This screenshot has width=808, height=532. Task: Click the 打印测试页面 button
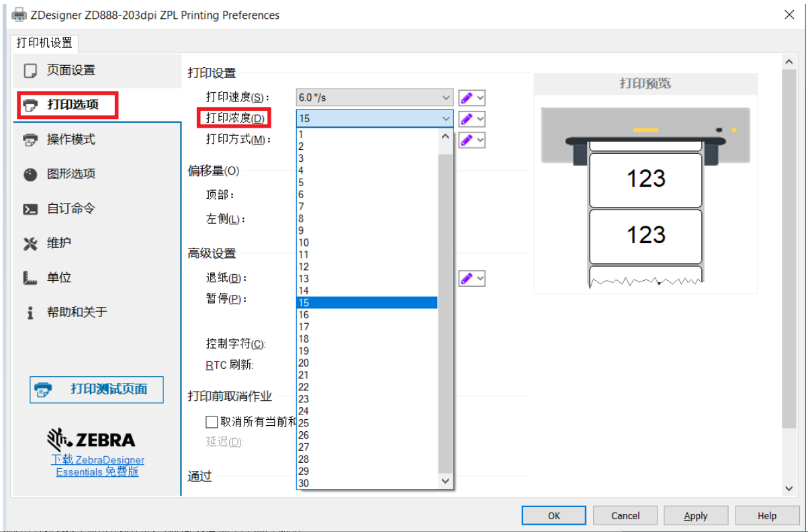click(96, 390)
